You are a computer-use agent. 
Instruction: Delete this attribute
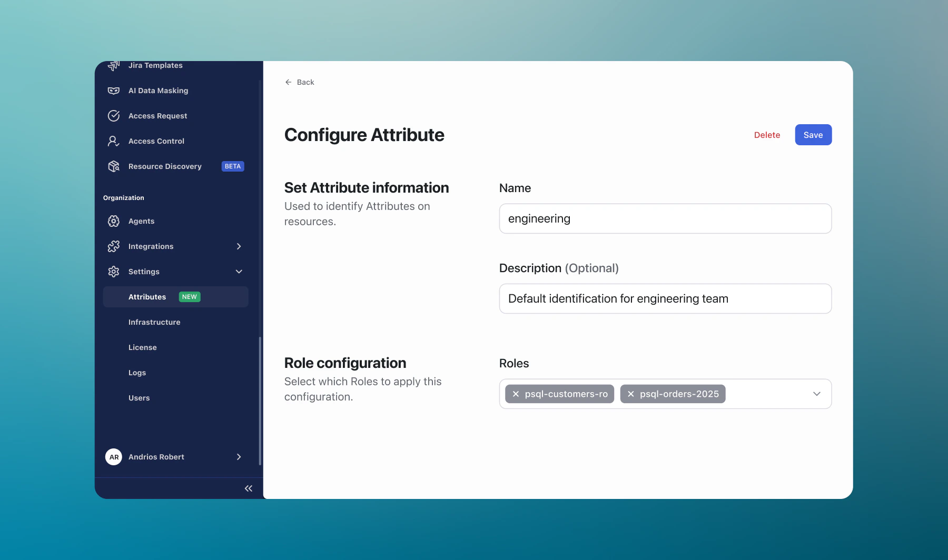pos(767,135)
